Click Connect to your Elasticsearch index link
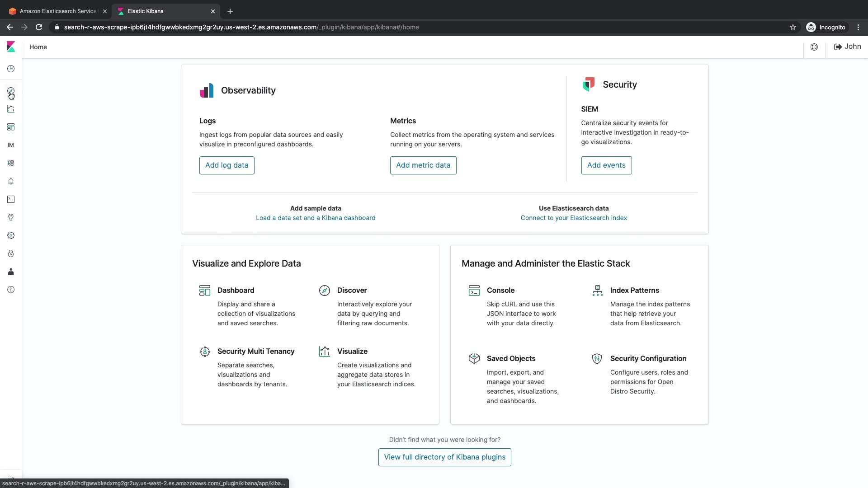Image resolution: width=868 pixels, height=488 pixels. click(x=574, y=218)
